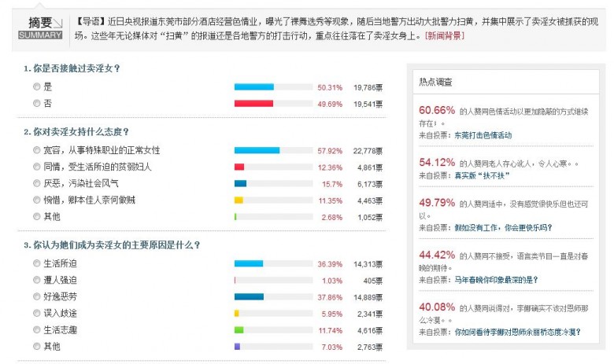Choose 同情,受生活所迫的贫弱妇人 option
This screenshot has height=364, width=614.
click(x=37, y=167)
